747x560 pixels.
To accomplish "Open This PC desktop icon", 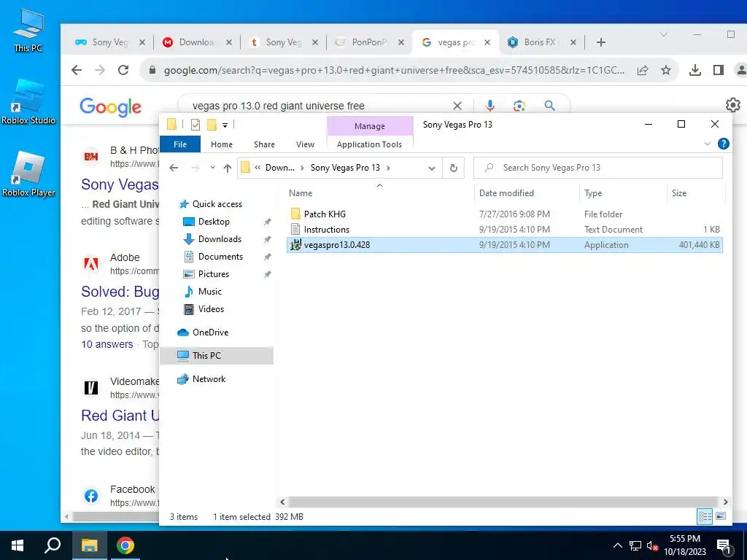I will 28,30.
